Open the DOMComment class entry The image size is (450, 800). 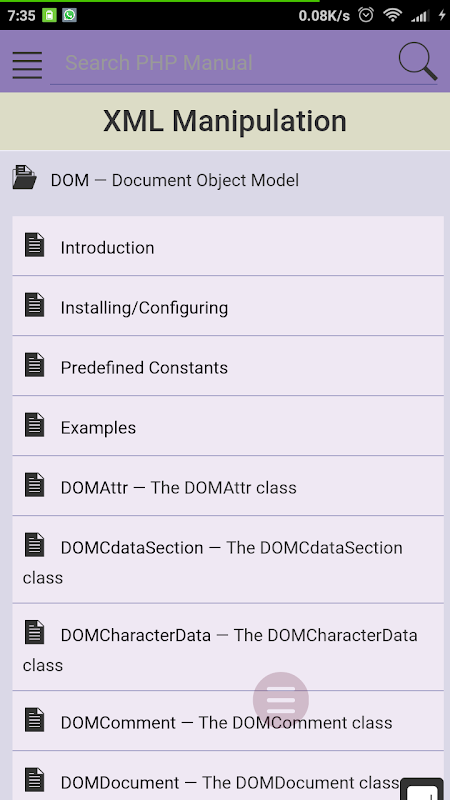(228, 721)
